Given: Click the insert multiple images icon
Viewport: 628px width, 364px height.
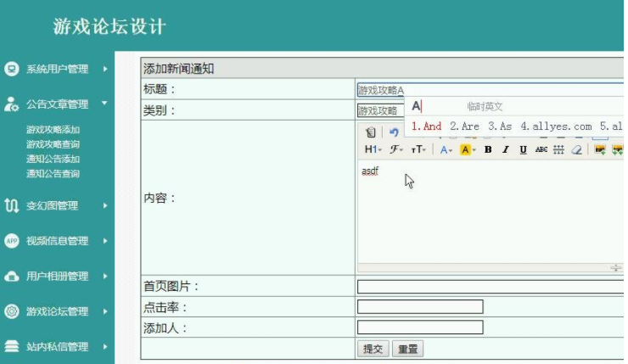Looking at the screenshot, I should click(x=618, y=150).
